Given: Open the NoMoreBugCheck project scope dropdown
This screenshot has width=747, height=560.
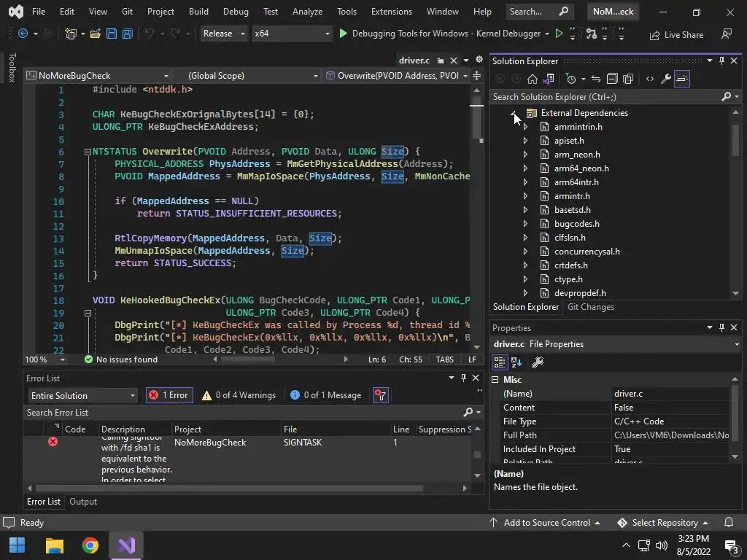Looking at the screenshot, I should pyautogui.click(x=98, y=75).
